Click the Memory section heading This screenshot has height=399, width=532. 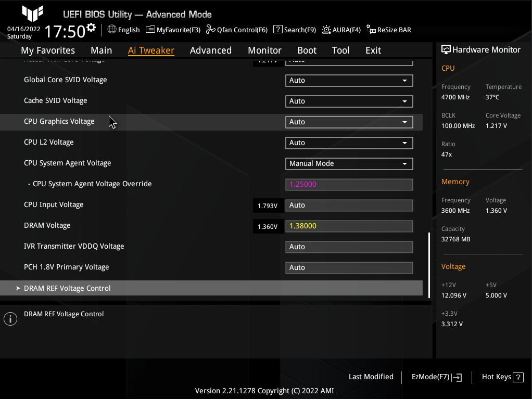(x=455, y=182)
